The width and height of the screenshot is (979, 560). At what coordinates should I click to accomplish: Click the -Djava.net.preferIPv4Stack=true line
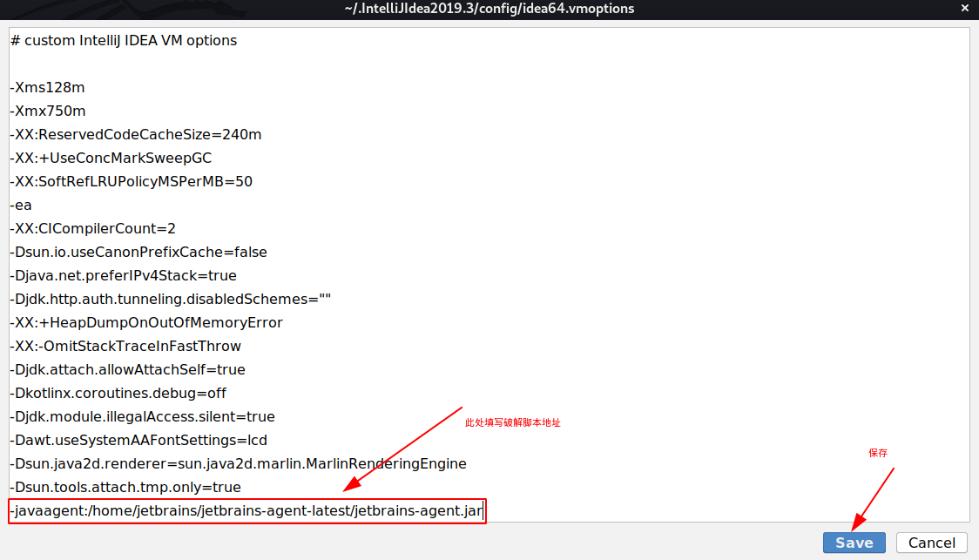coord(123,276)
